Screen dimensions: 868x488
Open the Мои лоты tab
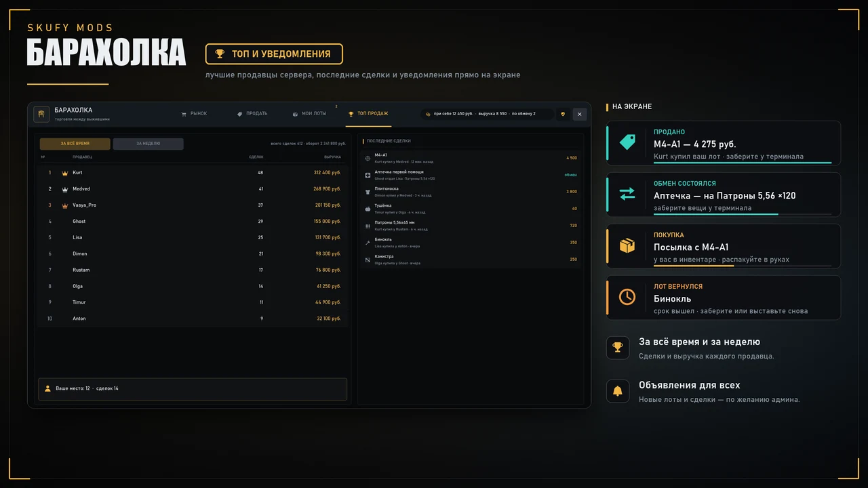[x=309, y=114]
